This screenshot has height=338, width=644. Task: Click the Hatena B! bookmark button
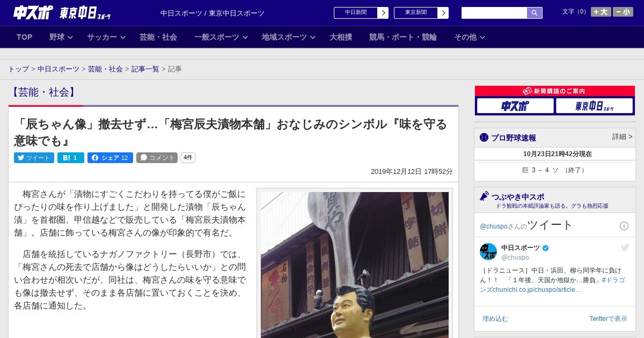click(x=71, y=158)
